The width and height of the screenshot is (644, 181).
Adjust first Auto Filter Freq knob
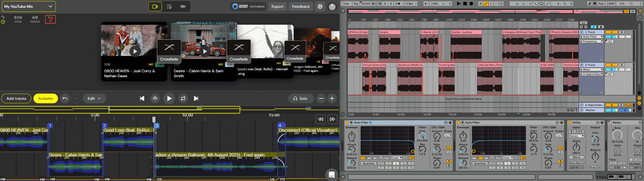click(422, 136)
